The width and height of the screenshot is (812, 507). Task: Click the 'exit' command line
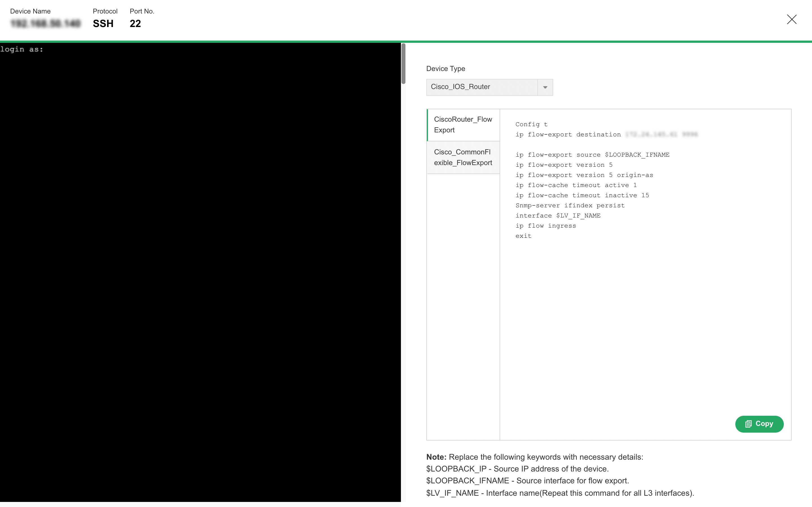[524, 236]
